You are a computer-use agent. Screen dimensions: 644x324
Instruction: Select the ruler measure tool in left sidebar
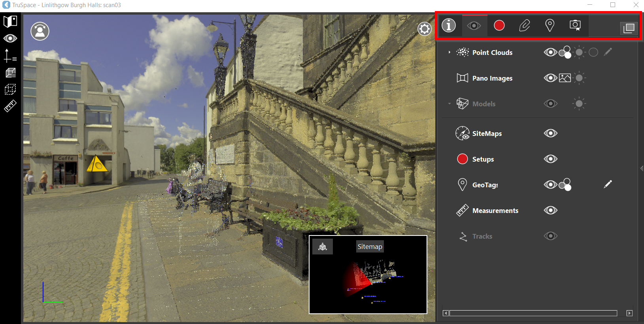pyautogui.click(x=10, y=106)
